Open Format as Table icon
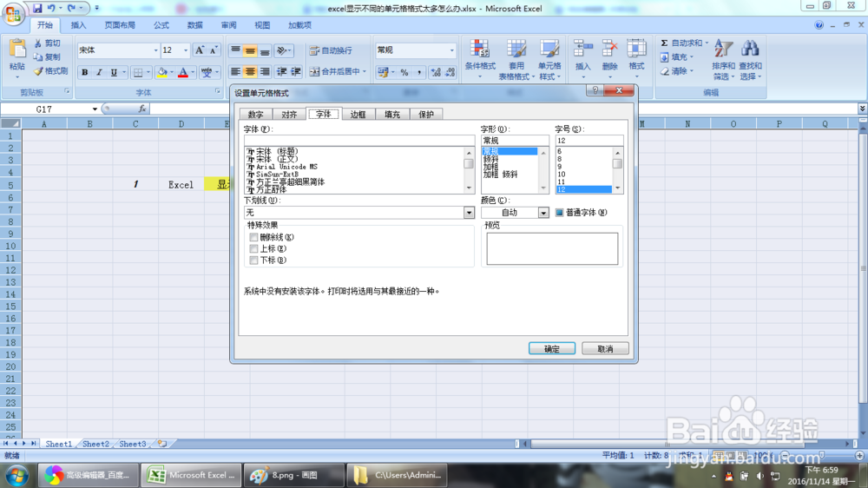This screenshot has width=868, height=488. [516, 49]
